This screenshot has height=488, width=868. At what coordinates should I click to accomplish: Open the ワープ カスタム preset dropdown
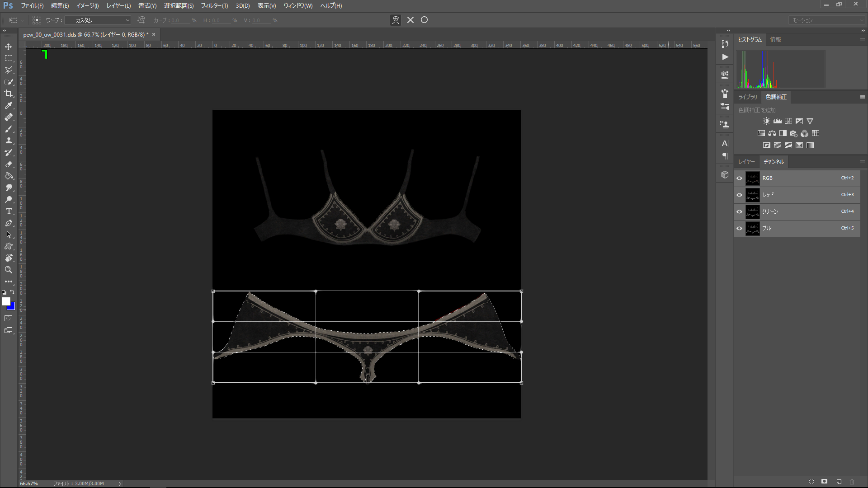point(98,20)
